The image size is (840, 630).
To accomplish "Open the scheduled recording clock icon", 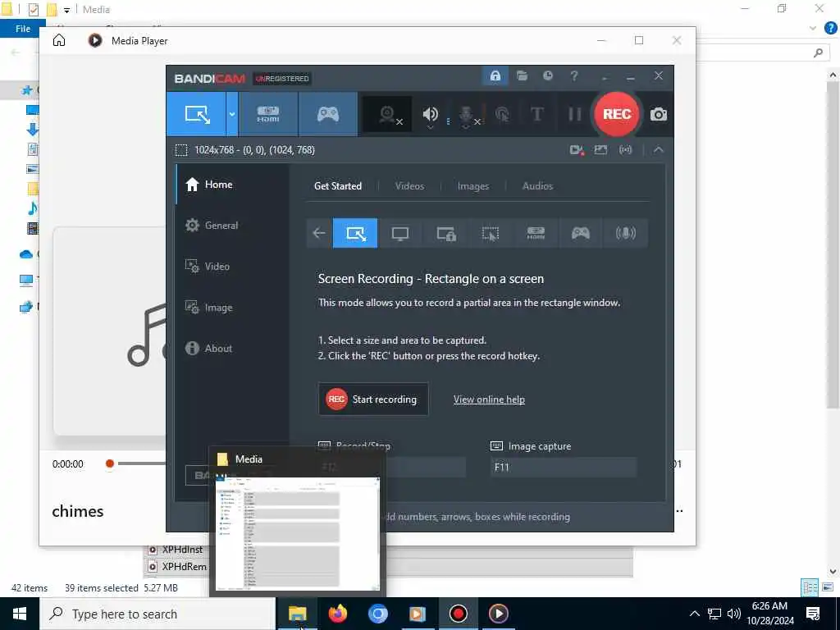I will pyautogui.click(x=547, y=75).
